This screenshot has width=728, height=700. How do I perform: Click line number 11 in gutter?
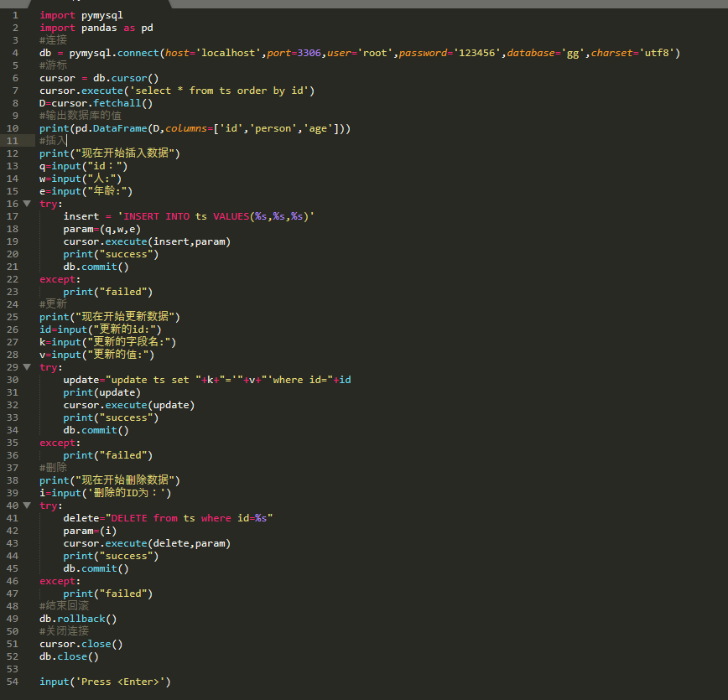pos(13,141)
